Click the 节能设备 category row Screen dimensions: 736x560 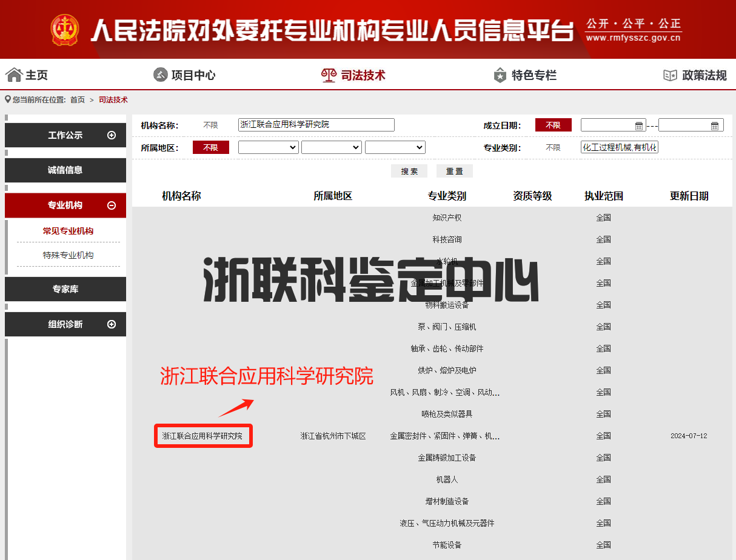point(447,545)
